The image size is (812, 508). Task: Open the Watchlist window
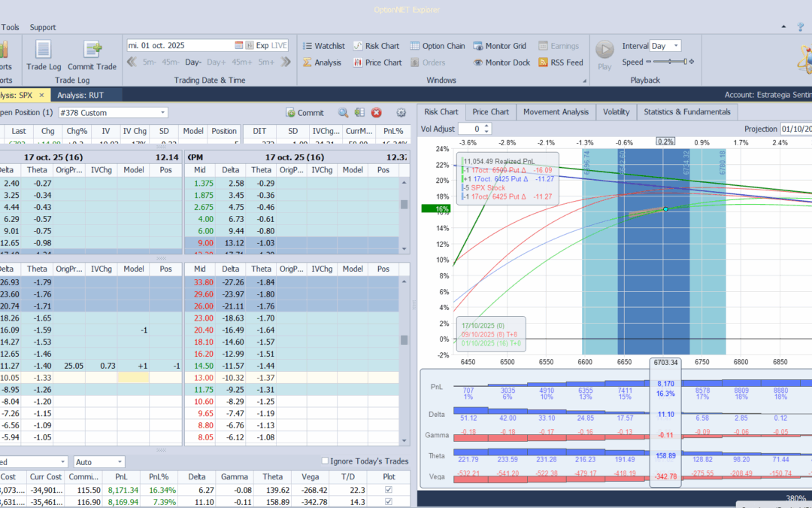[x=323, y=46]
